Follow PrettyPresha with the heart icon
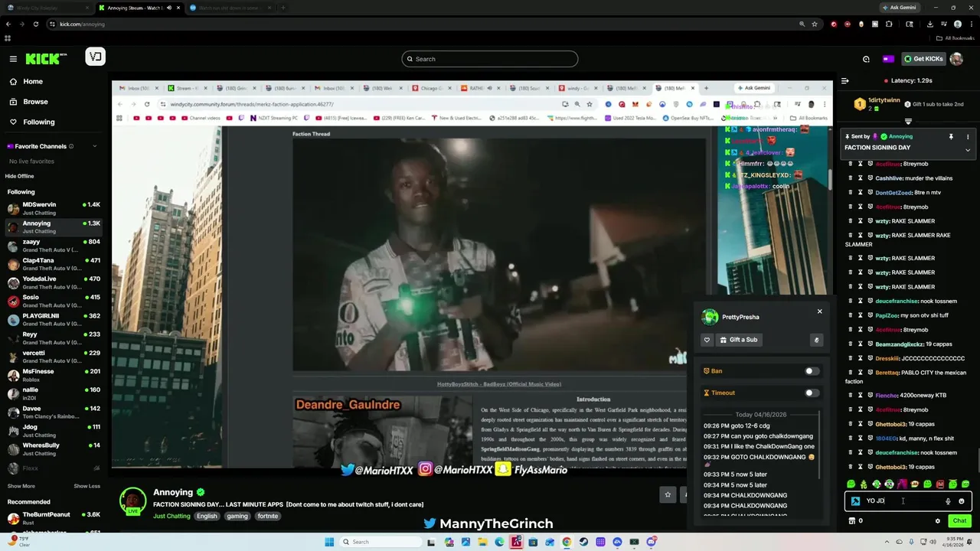The image size is (980, 551). [x=707, y=340]
